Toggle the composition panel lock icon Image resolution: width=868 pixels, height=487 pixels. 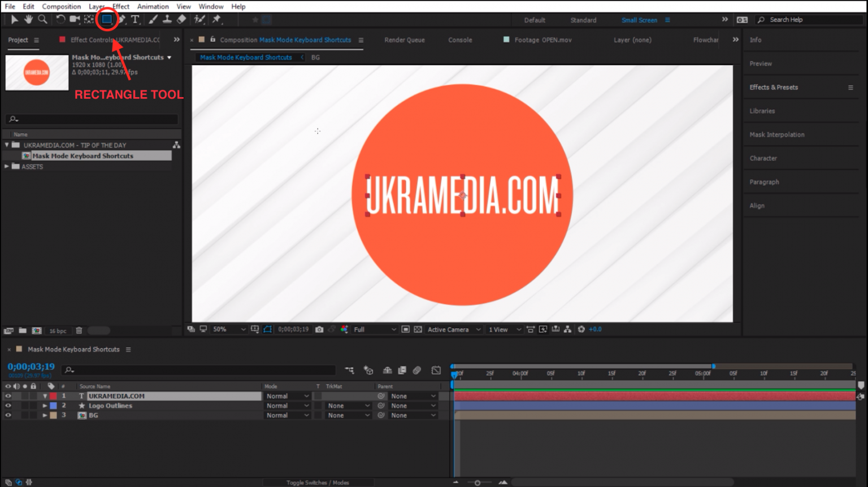point(213,40)
